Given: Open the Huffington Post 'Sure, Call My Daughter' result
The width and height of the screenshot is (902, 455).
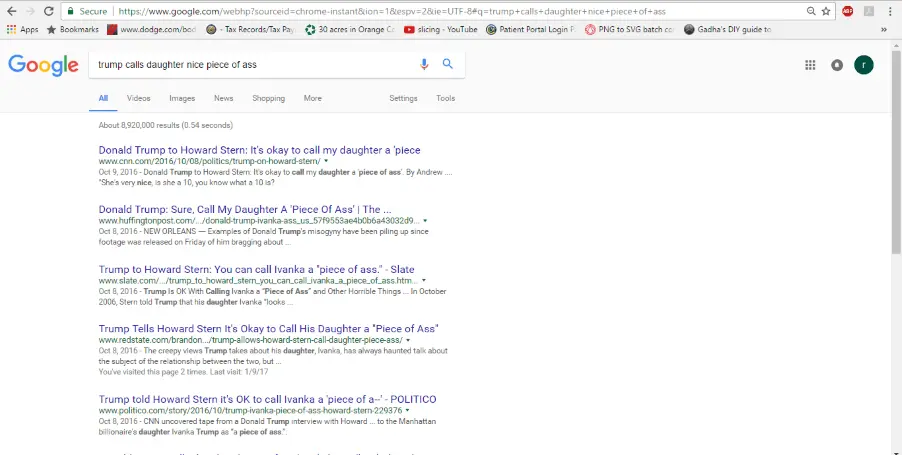Looking at the screenshot, I should point(245,209).
